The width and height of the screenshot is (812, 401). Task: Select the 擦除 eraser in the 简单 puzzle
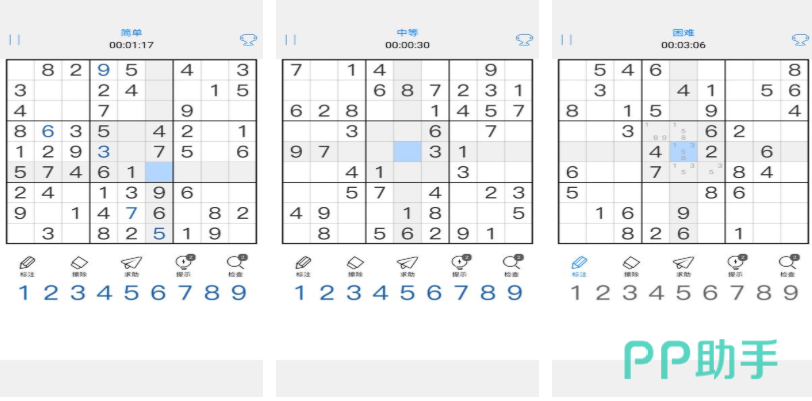click(79, 266)
